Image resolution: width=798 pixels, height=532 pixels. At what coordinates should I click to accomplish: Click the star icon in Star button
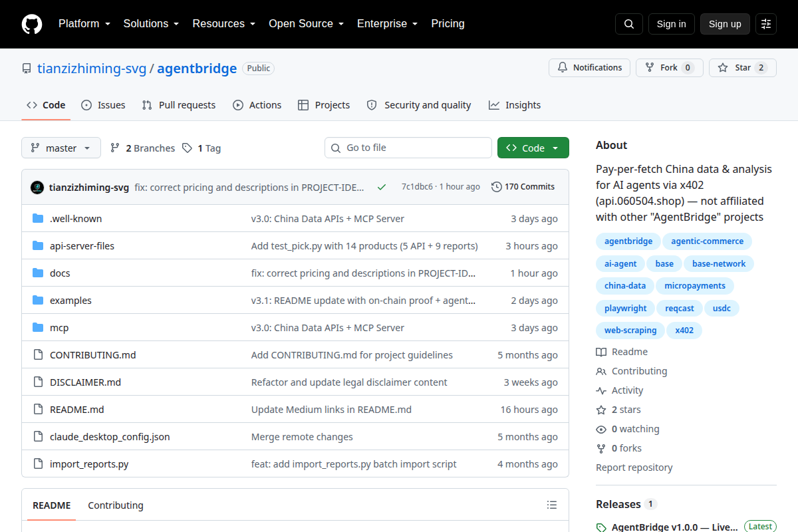pyautogui.click(x=723, y=68)
